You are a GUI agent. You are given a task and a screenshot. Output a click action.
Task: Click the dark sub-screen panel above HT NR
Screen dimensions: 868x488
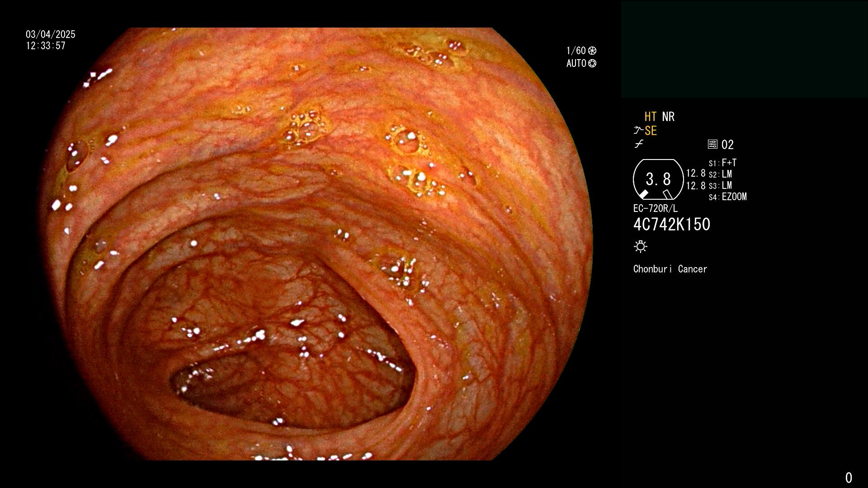click(x=744, y=49)
